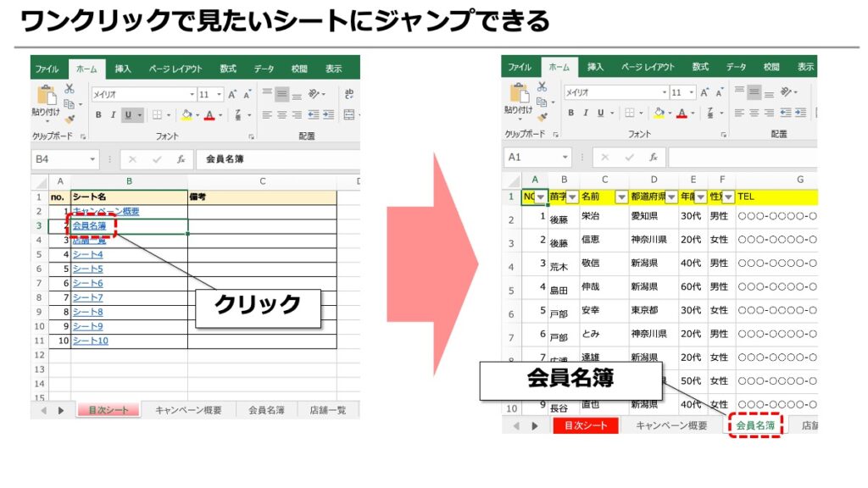Click increase indent icon in the A1 window ribbon
This screenshot has height=488, width=868.
pyautogui.click(x=800, y=113)
